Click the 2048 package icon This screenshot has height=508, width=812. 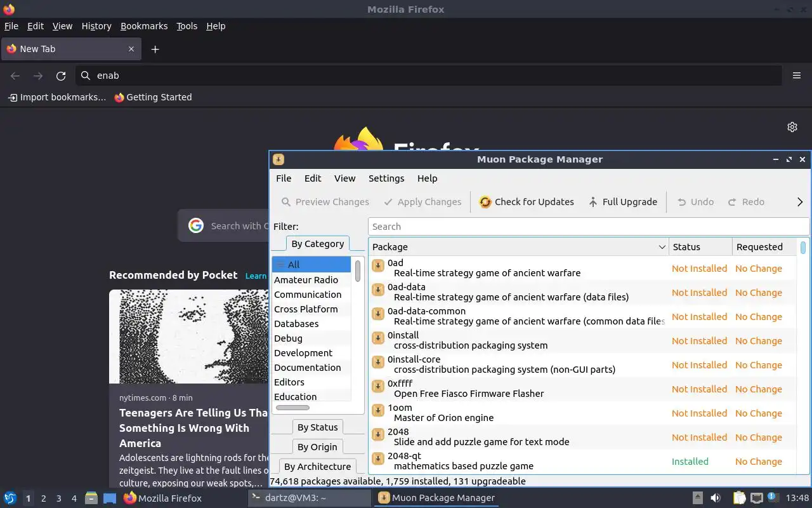pyautogui.click(x=378, y=434)
